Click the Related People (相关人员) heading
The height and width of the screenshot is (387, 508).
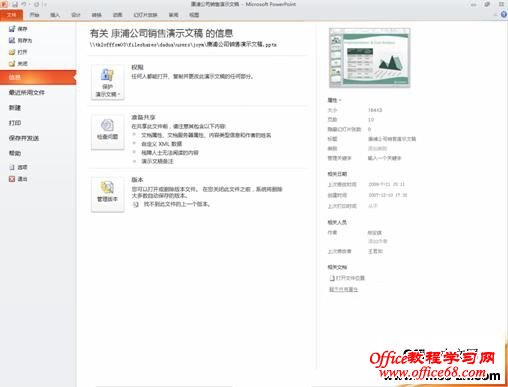[337, 222]
